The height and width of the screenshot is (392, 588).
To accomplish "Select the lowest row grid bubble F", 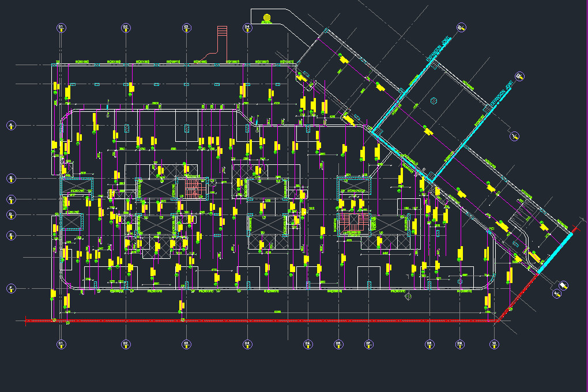I will [12, 288].
